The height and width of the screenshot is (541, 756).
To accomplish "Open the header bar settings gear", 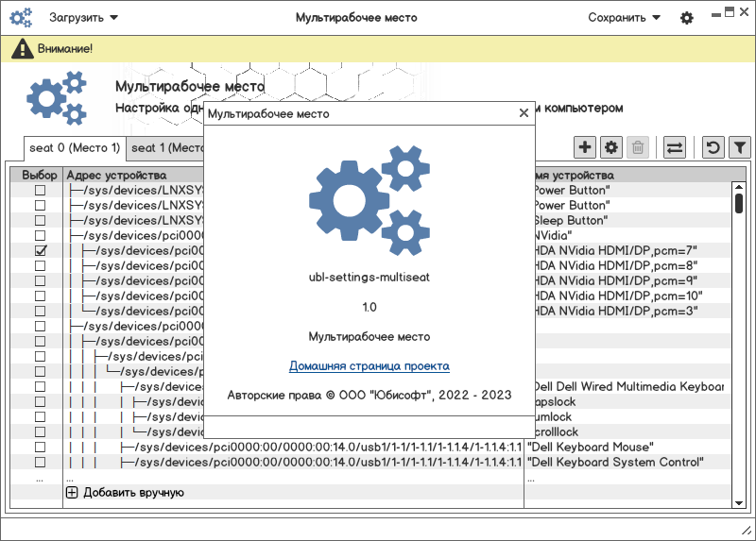I will click(687, 18).
